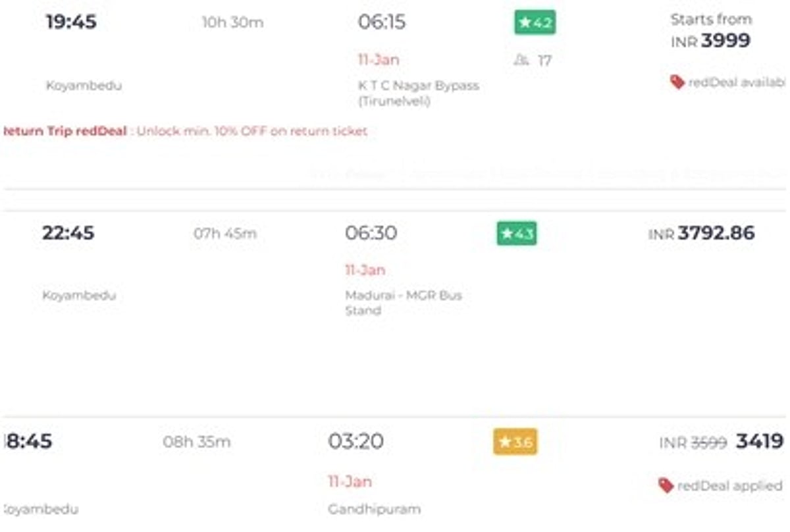The image size is (790, 532).
Task: Click the people count icon showing 17
Action: pos(522,61)
